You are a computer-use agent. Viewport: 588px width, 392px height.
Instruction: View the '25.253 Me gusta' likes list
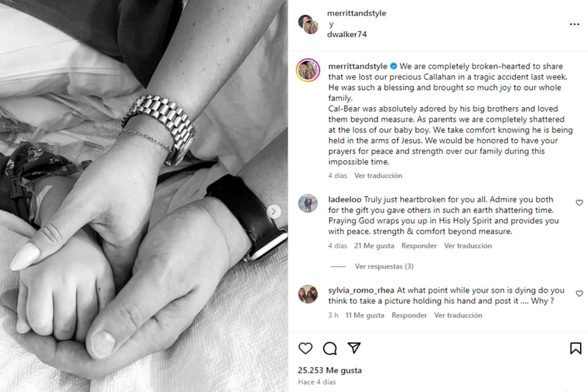(330, 371)
